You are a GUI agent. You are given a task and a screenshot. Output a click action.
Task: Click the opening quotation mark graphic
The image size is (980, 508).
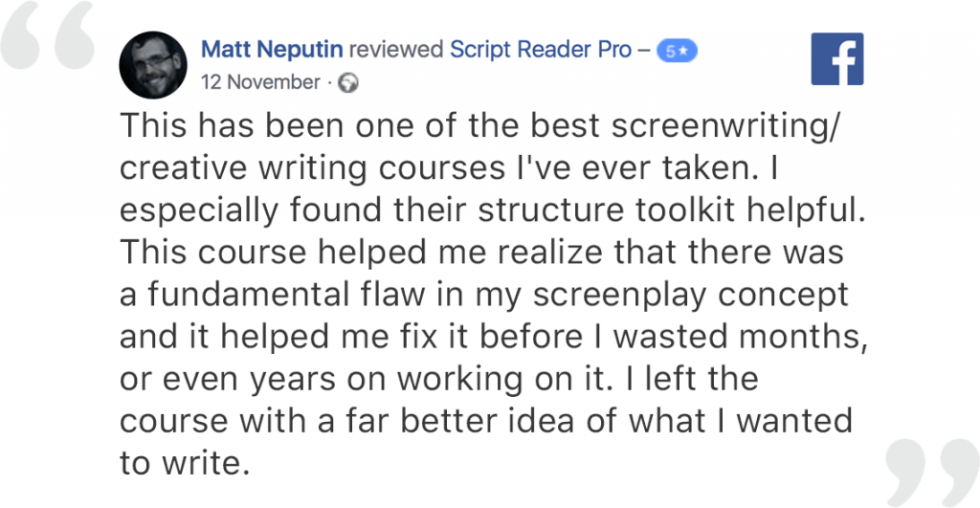pos(48,35)
